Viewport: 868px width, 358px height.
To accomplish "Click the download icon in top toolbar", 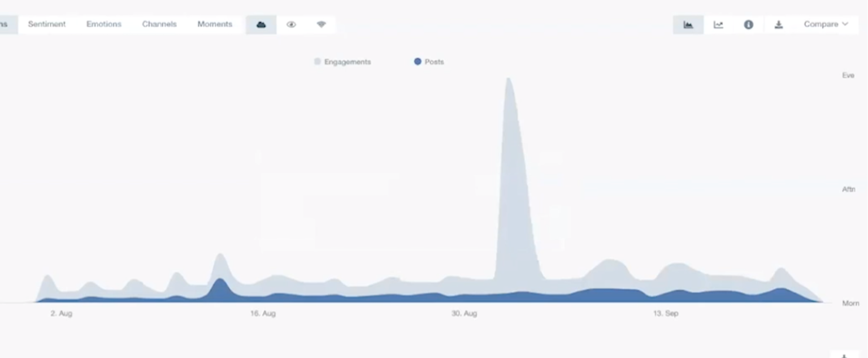I will [x=779, y=25].
